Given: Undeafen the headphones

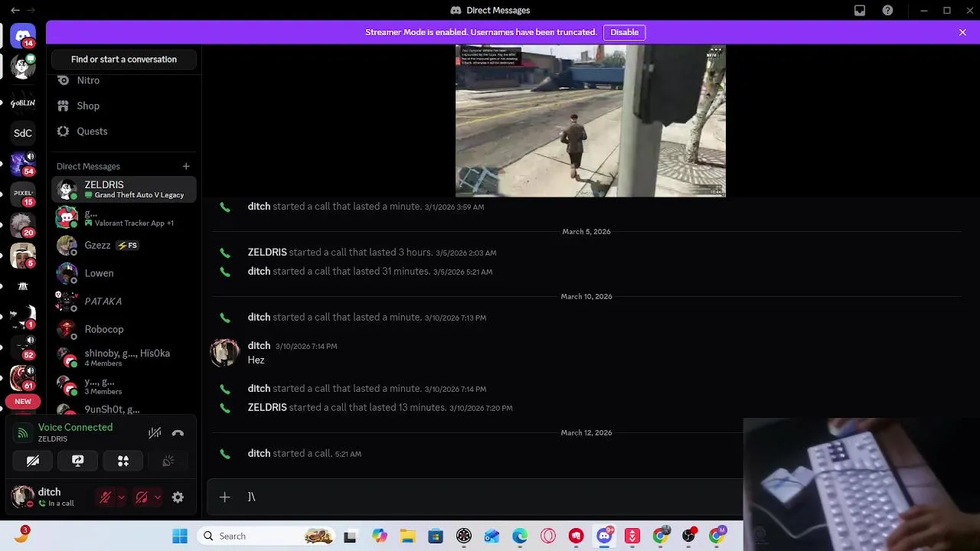Looking at the screenshot, I should point(142,497).
